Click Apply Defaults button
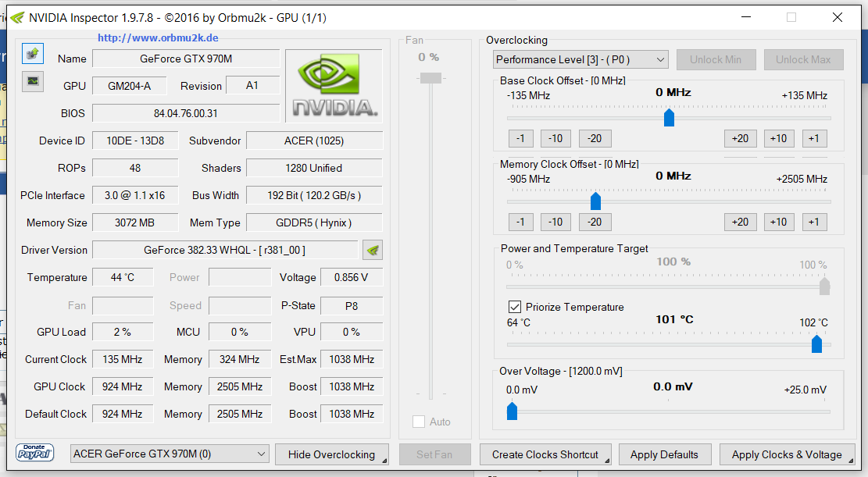 click(664, 454)
